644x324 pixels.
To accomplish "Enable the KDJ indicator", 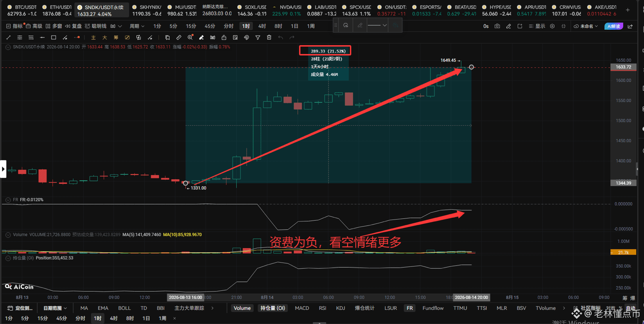I will pos(340,308).
